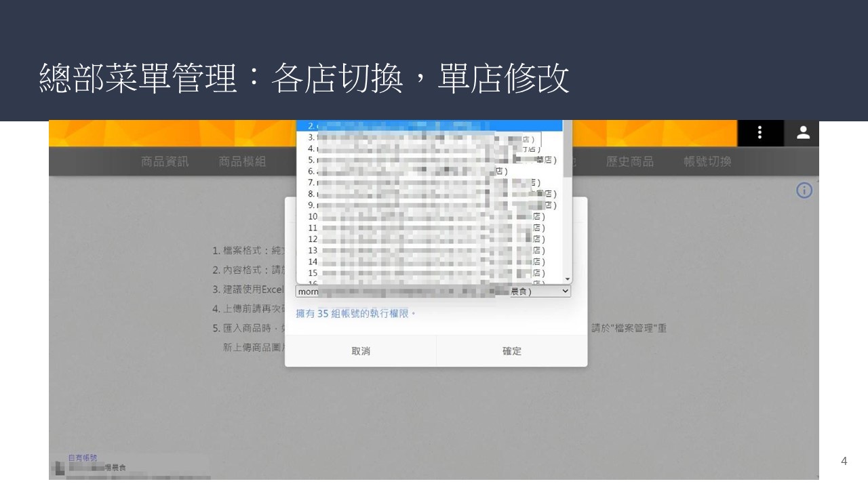Switch to the 商品模組 tab
This screenshot has width=868, height=488.
click(x=242, y=161)
